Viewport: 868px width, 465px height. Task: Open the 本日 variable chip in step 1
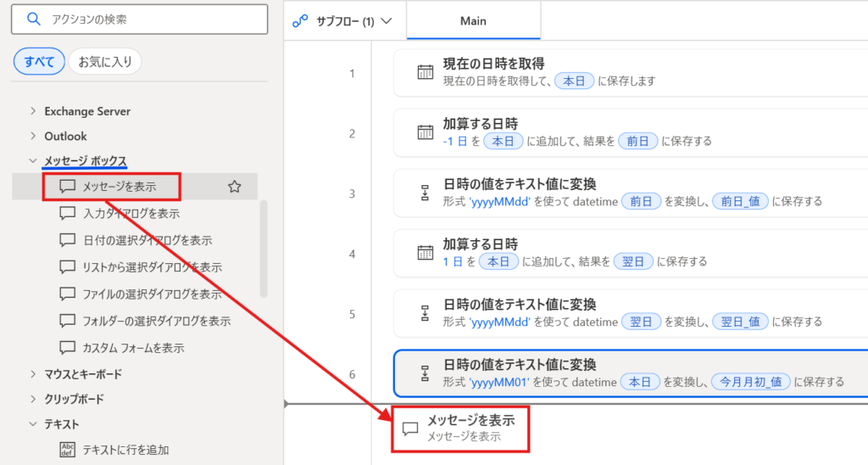click(574, 81)
